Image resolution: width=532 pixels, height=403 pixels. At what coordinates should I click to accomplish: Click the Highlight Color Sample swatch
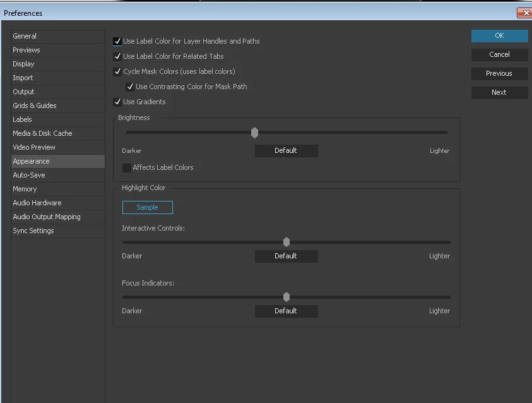148,207
